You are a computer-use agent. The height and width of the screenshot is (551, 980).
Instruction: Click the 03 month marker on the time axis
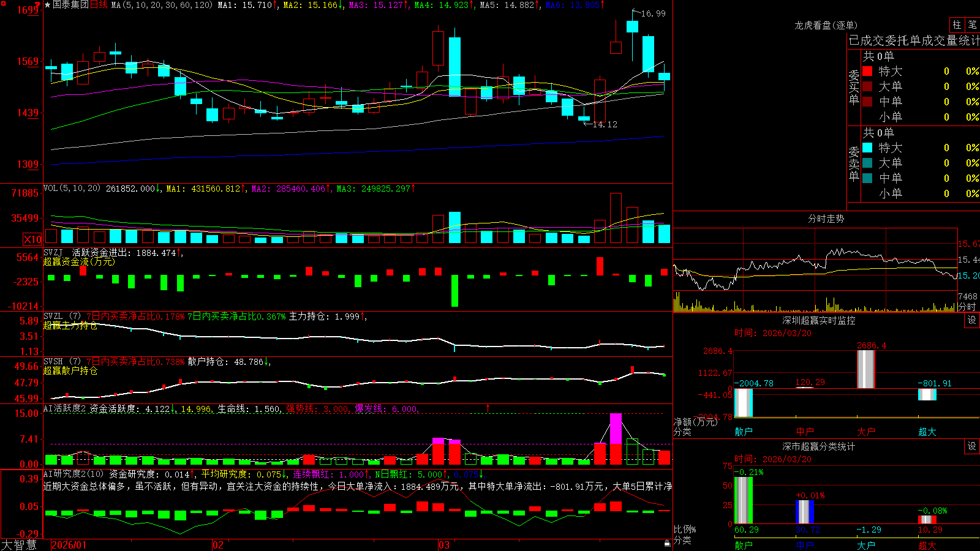click(x=444, y=545)
